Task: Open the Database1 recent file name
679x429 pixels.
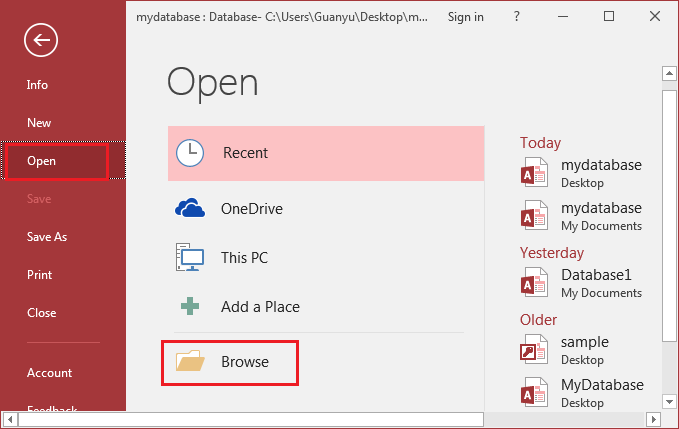Action: tap(596, 275)
